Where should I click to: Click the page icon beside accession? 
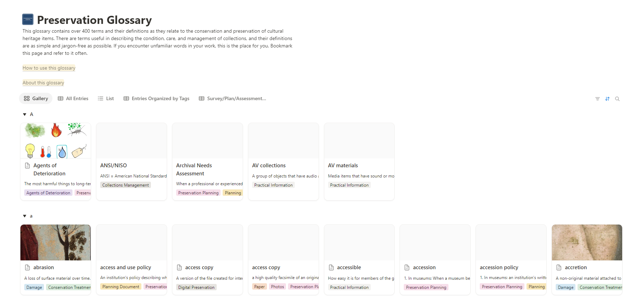point(407,267)
